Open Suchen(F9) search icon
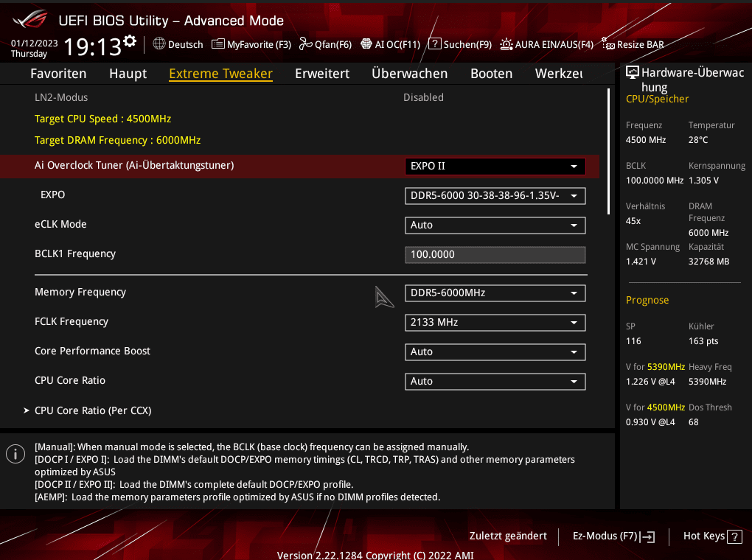The height and width of the screenshot is (560, 752). pyautogui.click(x=434, y=44)
